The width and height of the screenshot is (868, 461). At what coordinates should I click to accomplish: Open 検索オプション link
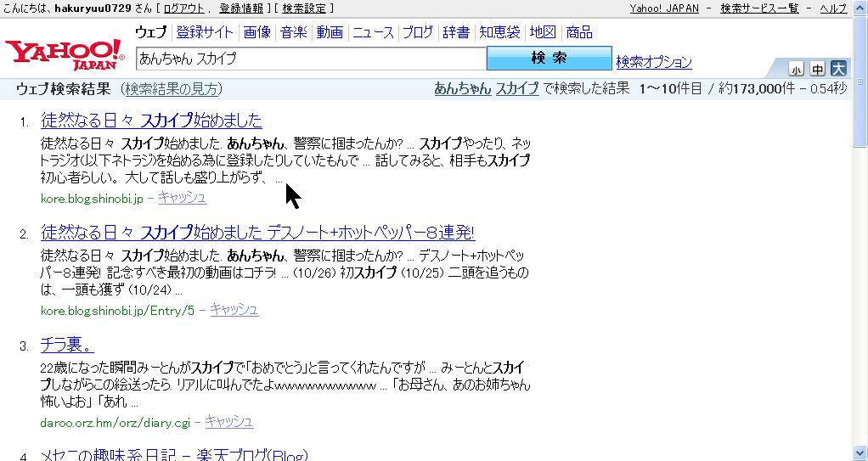654,61
